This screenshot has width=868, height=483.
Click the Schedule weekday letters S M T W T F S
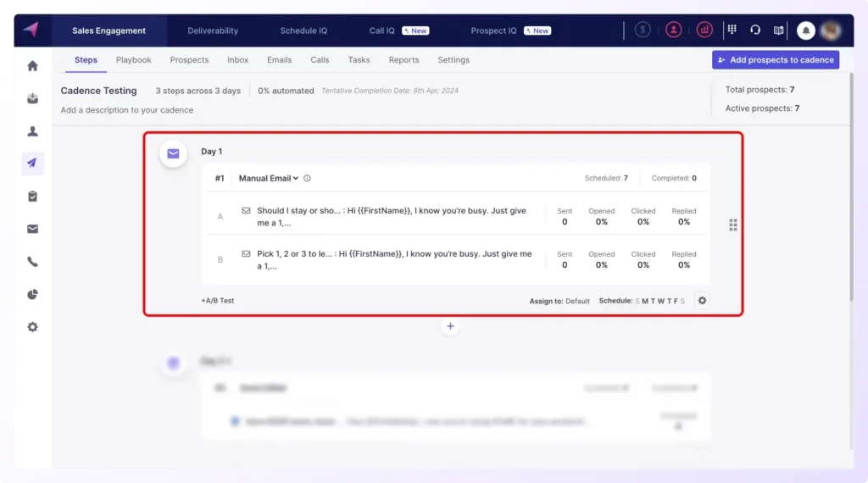pos(659,301)
